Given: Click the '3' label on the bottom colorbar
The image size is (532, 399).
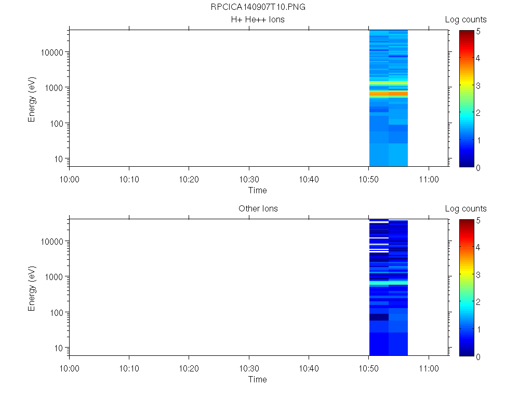Looking at the screenshot, I should pos(478,275).
